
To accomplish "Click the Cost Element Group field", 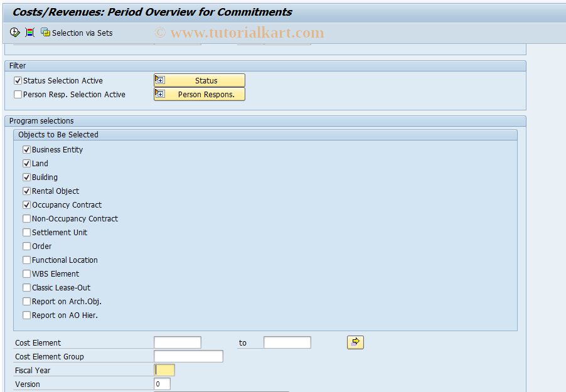I will click(188, 356).
